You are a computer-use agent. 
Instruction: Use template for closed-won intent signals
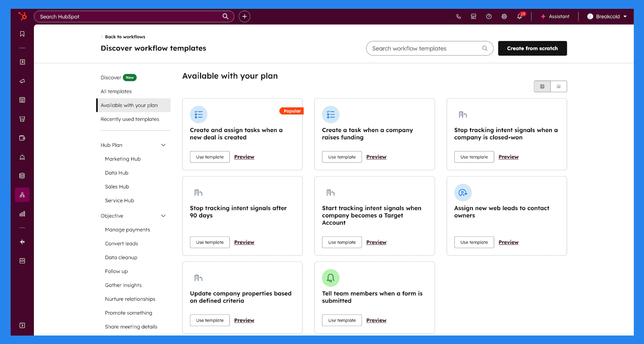tap(474, 157)
